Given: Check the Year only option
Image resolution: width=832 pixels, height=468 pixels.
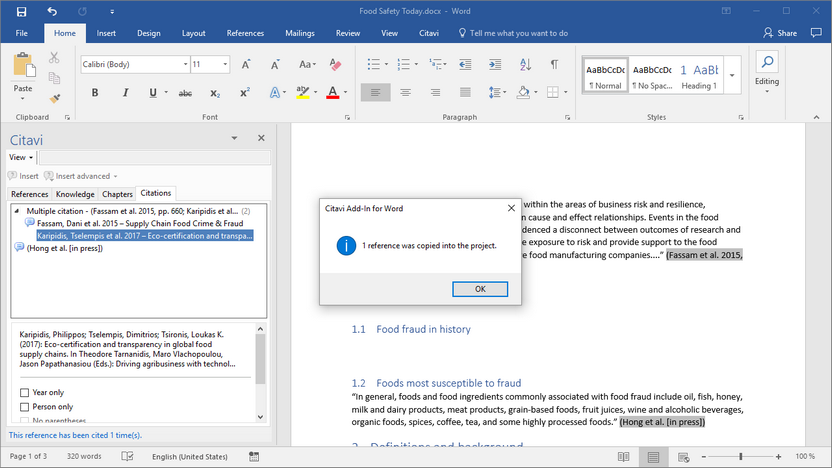Looking at the screenshot, I should coord(24,393).
